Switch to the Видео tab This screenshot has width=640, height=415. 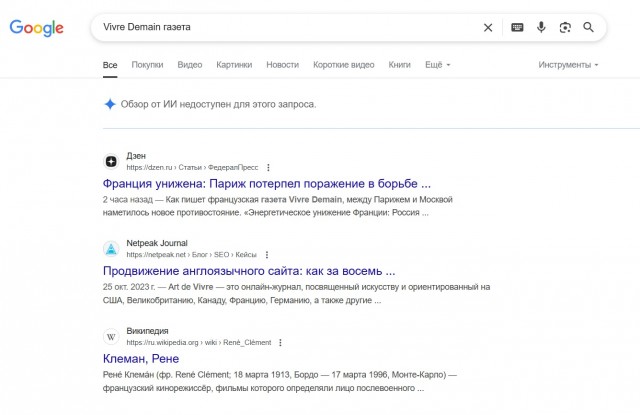tap(190, 64)
